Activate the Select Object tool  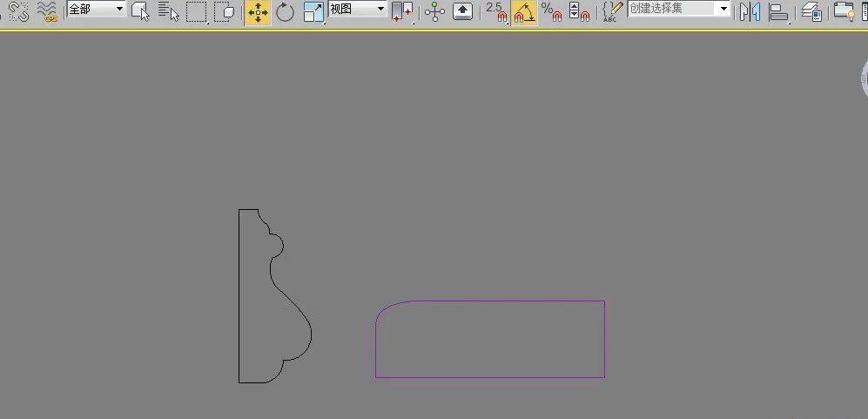point(141,11)
